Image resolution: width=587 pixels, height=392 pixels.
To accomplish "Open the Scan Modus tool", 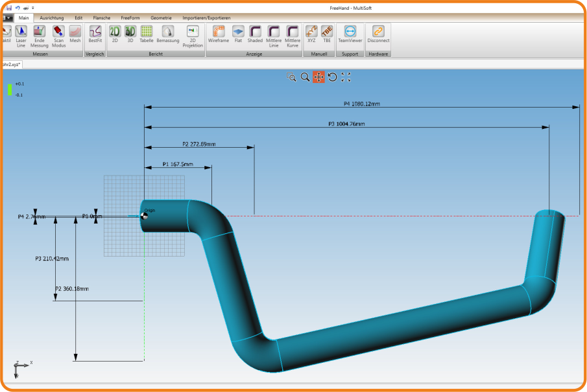I will [58, 34].
